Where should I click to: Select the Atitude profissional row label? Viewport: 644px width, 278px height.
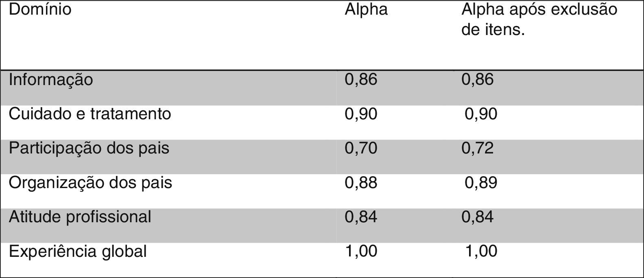pos(80,217)
